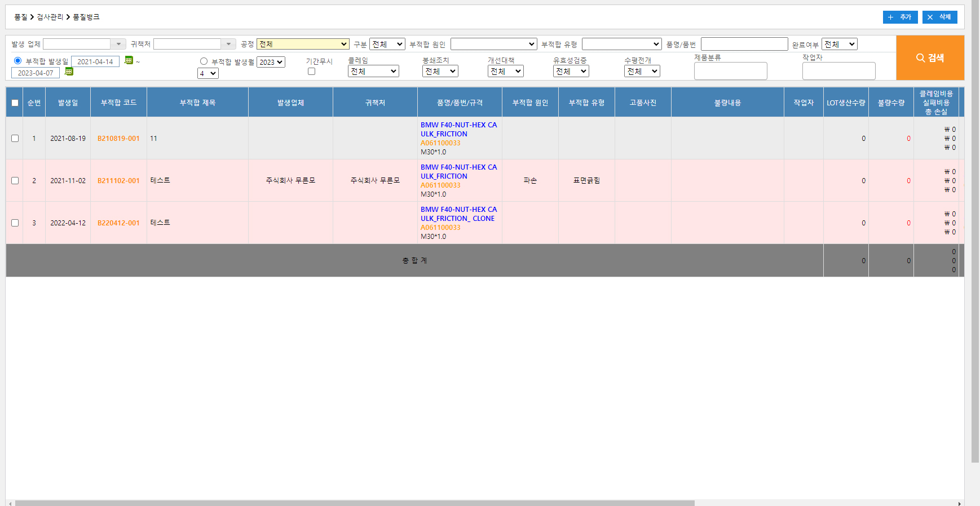Click the 품명/품번 search input field
The height and width of the screenshot is (506, 980).
744,44
